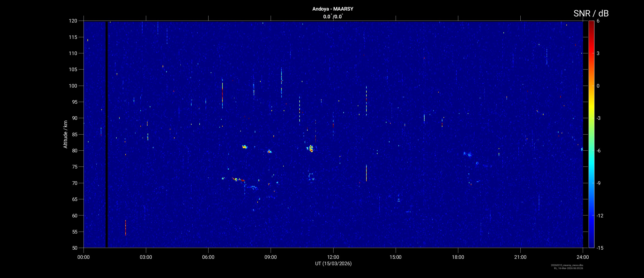644x278 pixels.
Task: Click the "Andoya - MAARSY" plot title
Action: point(333,9)
